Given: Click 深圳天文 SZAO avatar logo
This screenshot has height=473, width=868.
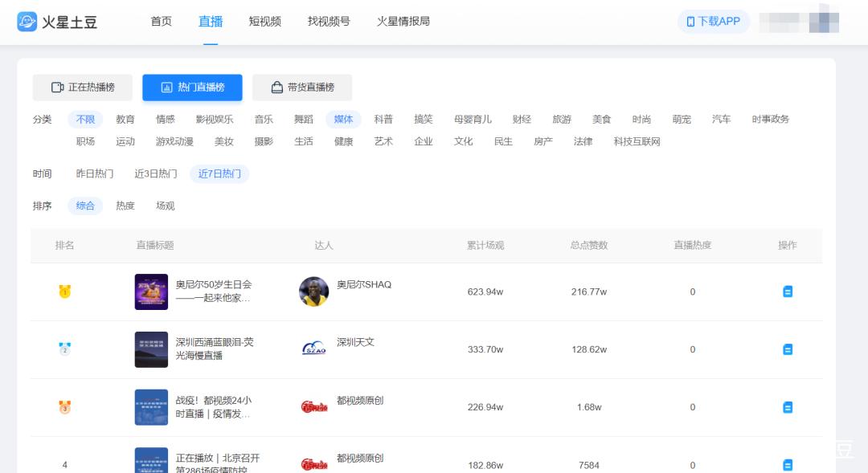Looking at the screenshot, I should [x=314, y=349].
